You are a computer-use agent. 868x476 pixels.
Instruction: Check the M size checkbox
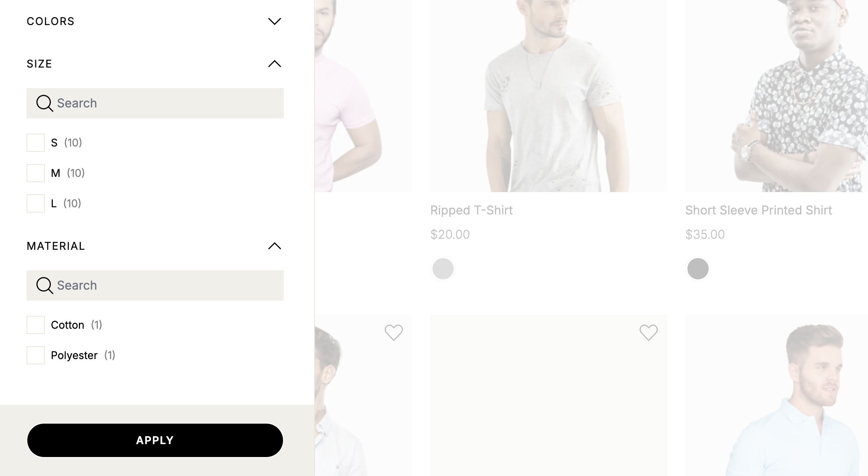36,173
